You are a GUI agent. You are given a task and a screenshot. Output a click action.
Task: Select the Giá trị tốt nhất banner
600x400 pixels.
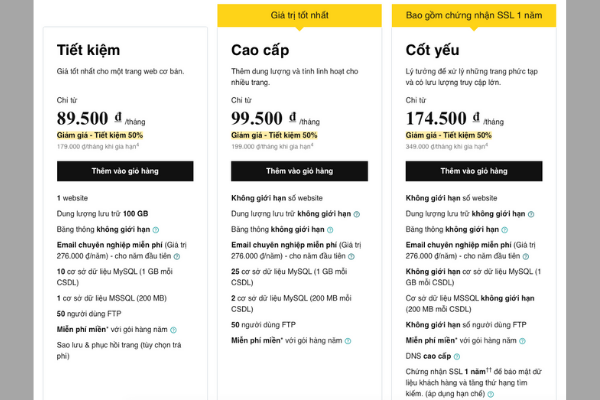click(x=299, y=16)
